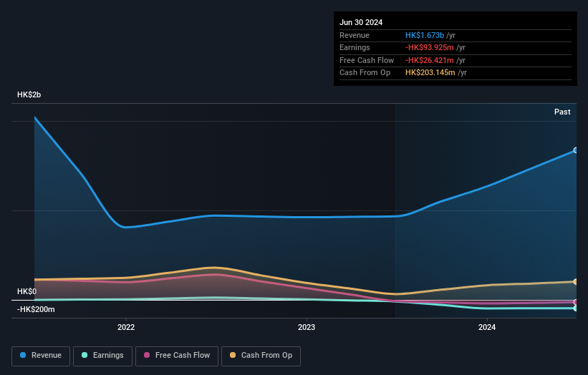Viewport: 588px width, 375px height.
Task: Click the 'Free Cash Flow' row label in the tooltip
Action: click(367, 60)
